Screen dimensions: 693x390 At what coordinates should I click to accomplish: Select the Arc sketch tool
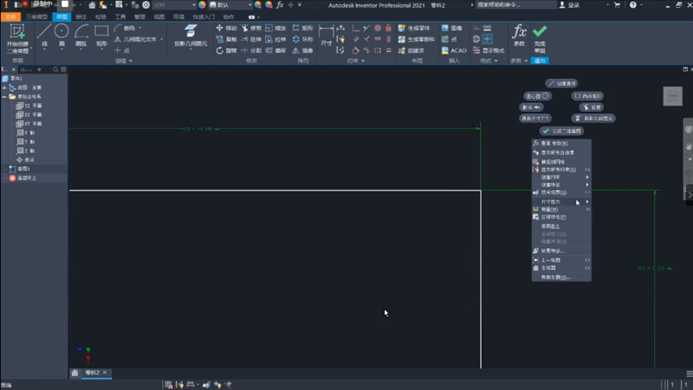point(81,36)
